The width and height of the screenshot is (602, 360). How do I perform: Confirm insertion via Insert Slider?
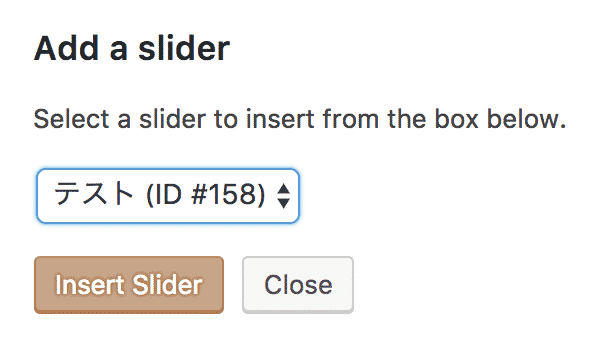pyautogui.click(x=129, y=285)
